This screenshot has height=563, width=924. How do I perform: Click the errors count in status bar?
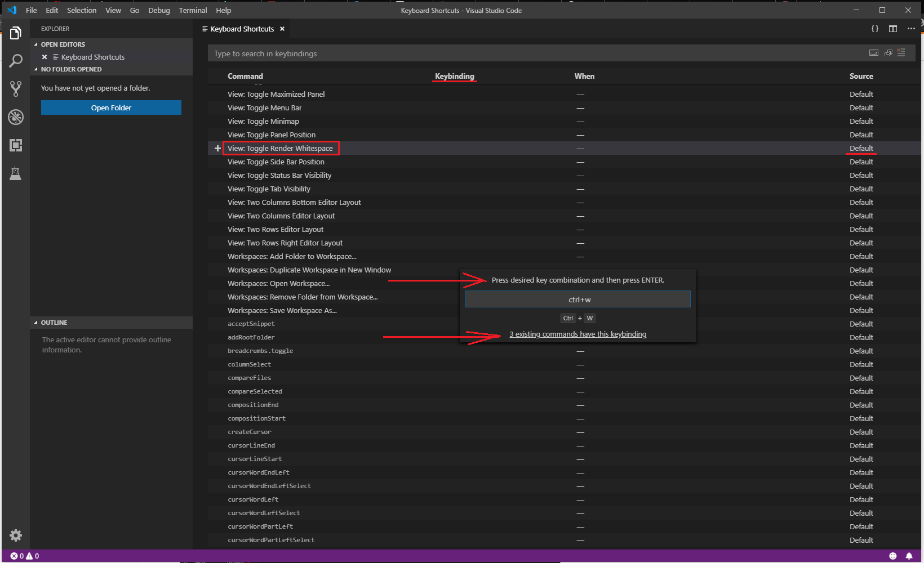17,556
